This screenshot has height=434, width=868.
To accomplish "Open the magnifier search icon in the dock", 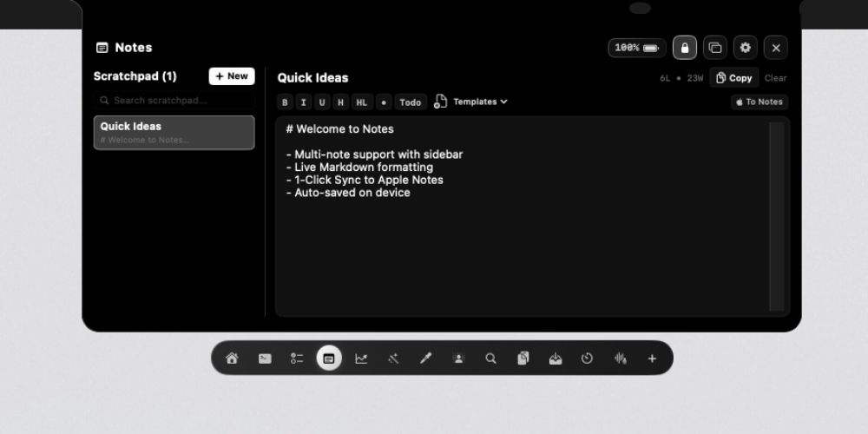I will pyautogui.click(x=490, y=358).
